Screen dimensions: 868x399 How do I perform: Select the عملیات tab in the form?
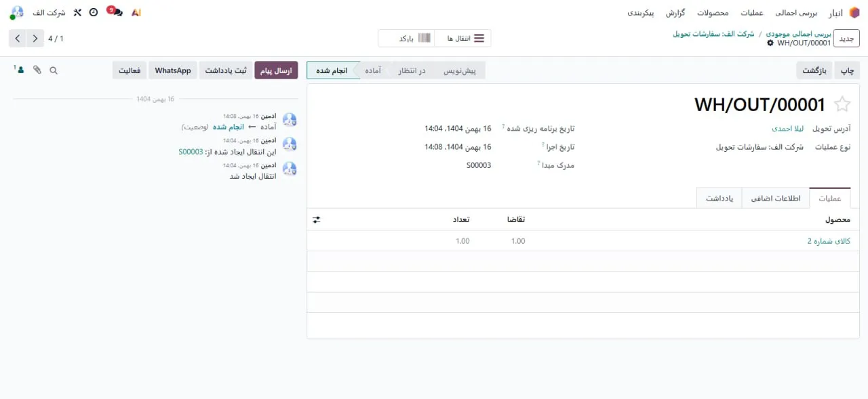(x=830, y=198)
